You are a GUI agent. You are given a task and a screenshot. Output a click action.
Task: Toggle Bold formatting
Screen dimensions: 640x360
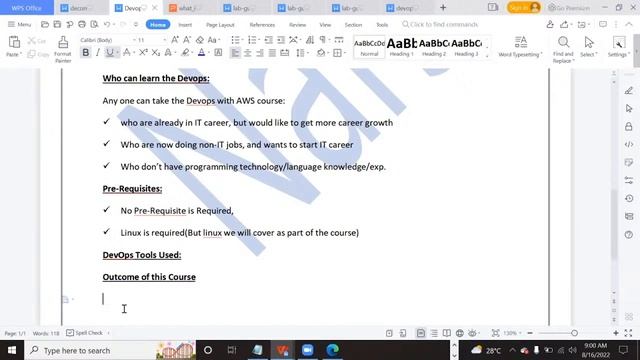(x=85, y=52)
